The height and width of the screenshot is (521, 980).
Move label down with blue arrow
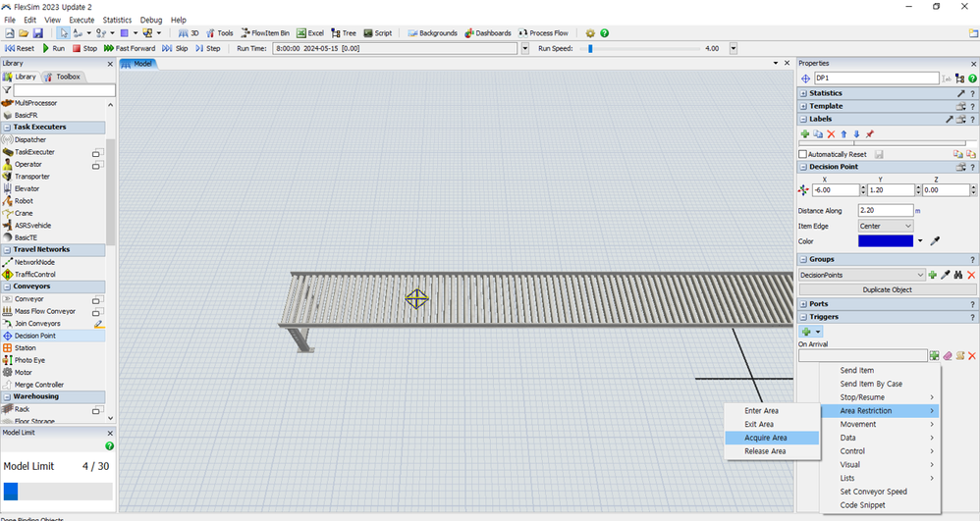pyautogui.click(x=856, y=134)
